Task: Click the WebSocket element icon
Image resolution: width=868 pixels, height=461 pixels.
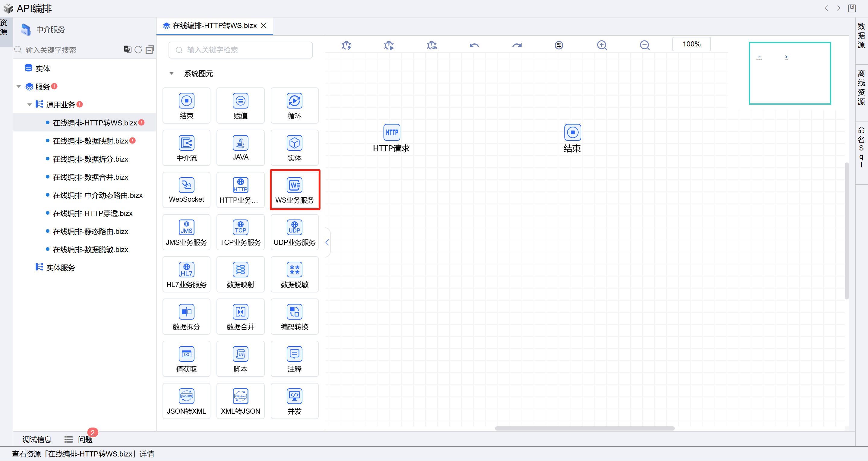Action: tap(186, 185)
